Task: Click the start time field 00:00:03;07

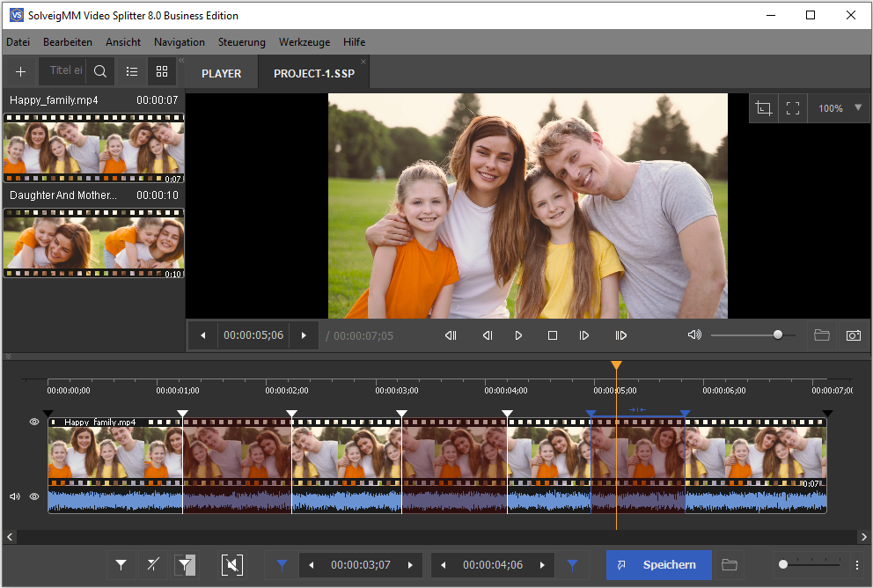Action: 361,565
